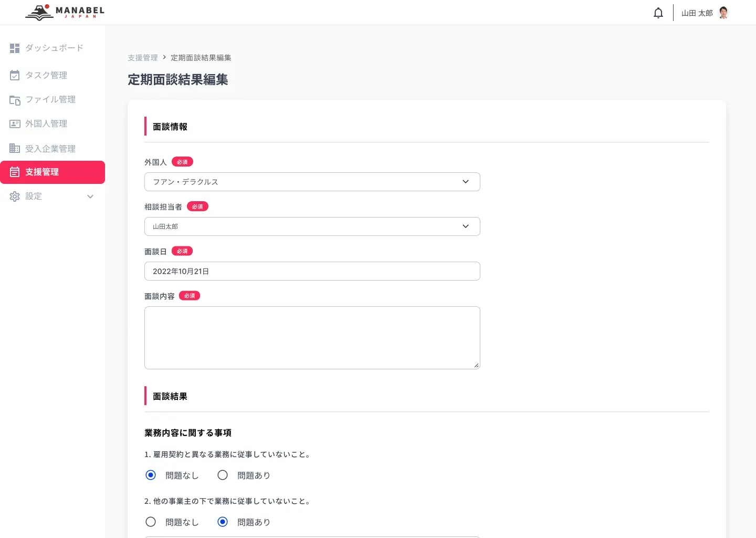Image resolution: width=756 pixels, height=538 pixels.
Task: Open 受入企業管理 via the building icon
Action: [x=14, y=148]
